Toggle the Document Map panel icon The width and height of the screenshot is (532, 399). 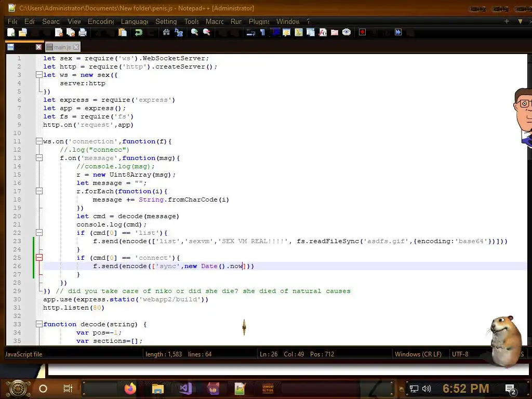click(x=299, y=32)
